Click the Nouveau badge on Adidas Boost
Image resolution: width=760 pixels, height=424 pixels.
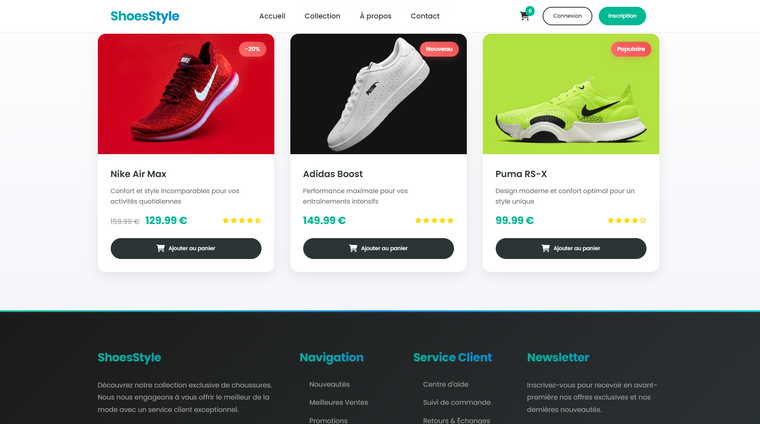[439, 49]
